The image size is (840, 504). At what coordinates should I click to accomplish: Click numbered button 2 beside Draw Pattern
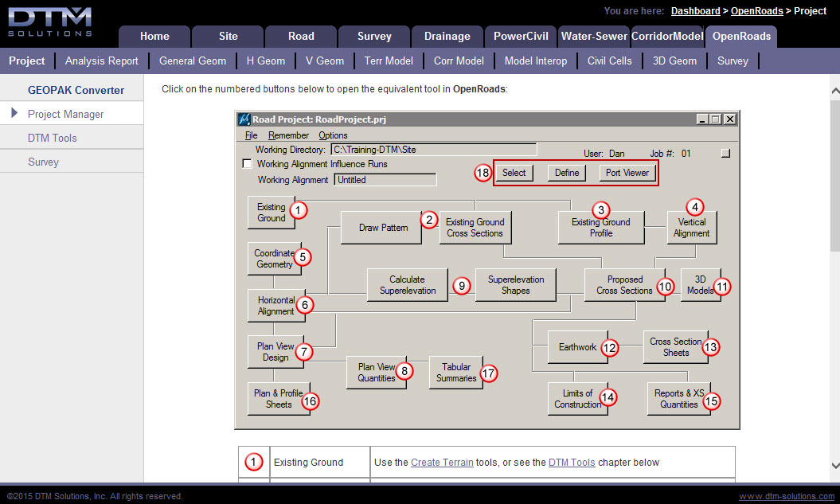[x=429, y=220]
